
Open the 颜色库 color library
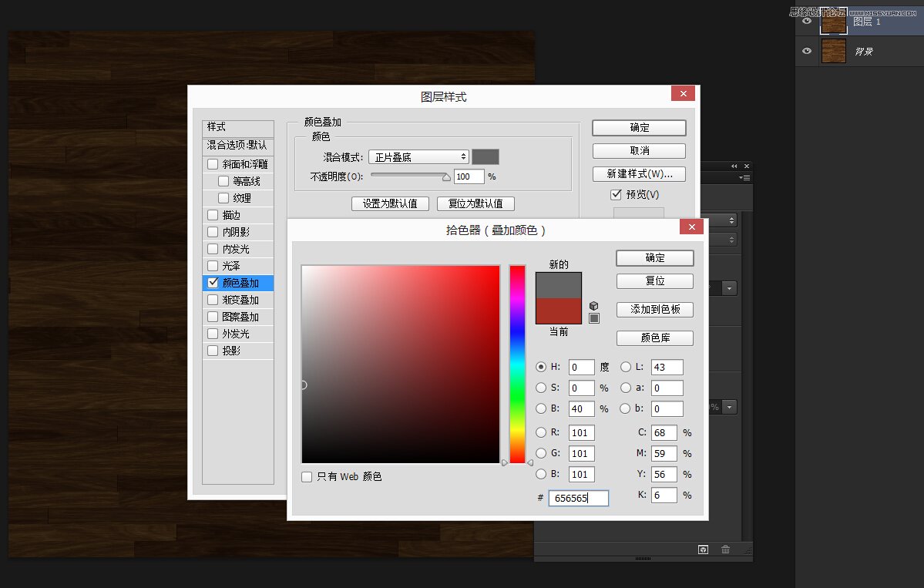pyautogui.click(x=654, y=338)
